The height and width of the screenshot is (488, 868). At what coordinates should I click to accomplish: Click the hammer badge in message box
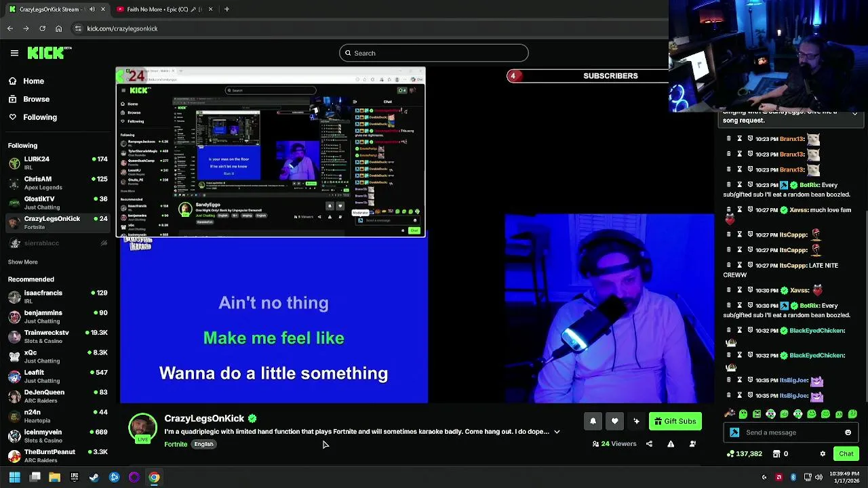tap(734, 432)
